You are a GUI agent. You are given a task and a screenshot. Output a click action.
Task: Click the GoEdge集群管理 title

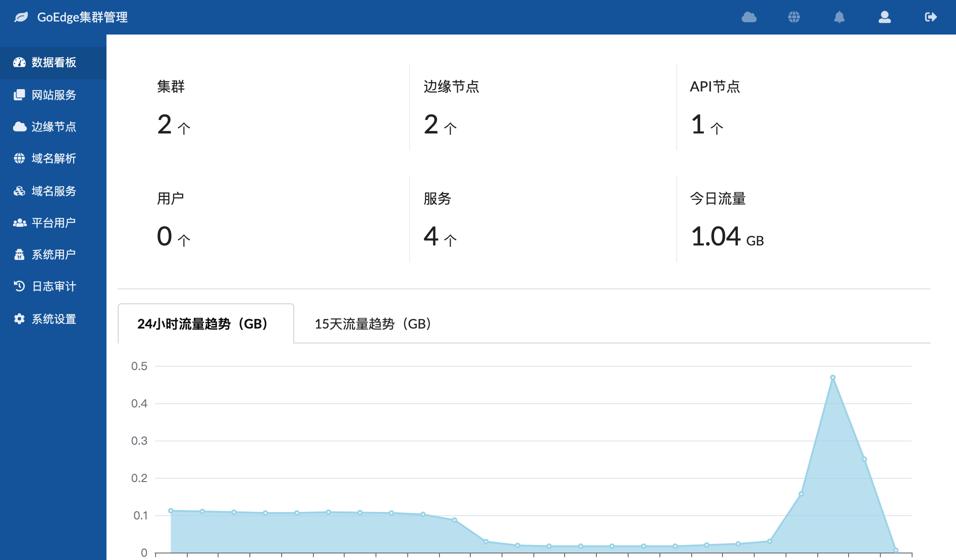(x=83, y=17)
